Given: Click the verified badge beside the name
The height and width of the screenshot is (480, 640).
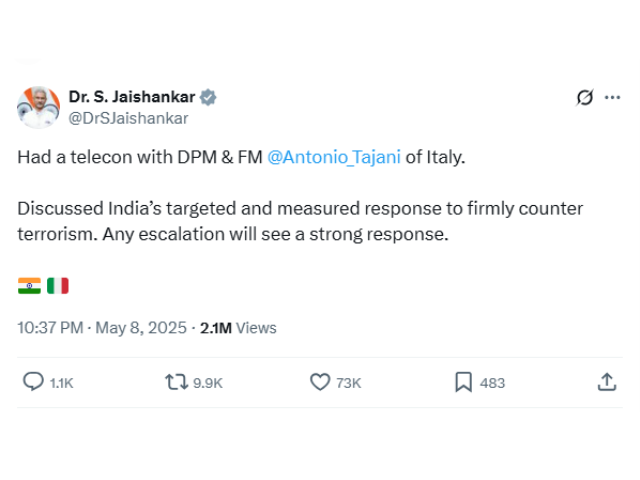Looking at the screenshot, I should point(208,97).
